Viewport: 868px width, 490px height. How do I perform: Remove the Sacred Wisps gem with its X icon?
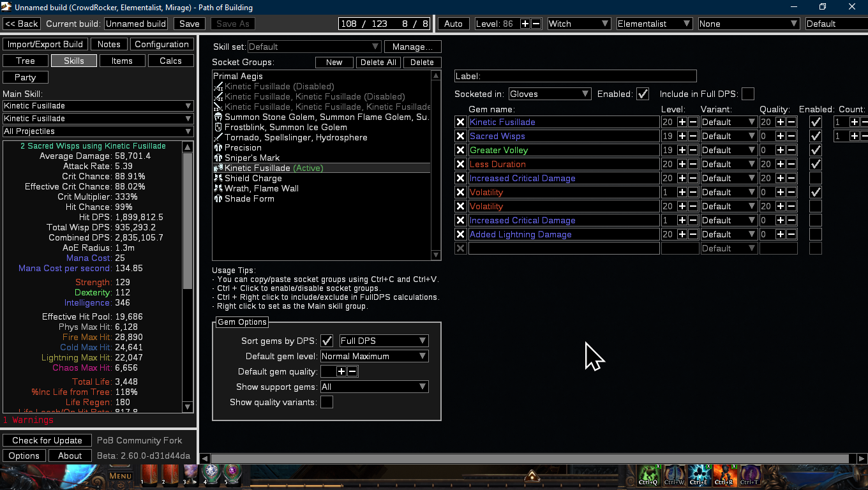[x=460, y=136]
